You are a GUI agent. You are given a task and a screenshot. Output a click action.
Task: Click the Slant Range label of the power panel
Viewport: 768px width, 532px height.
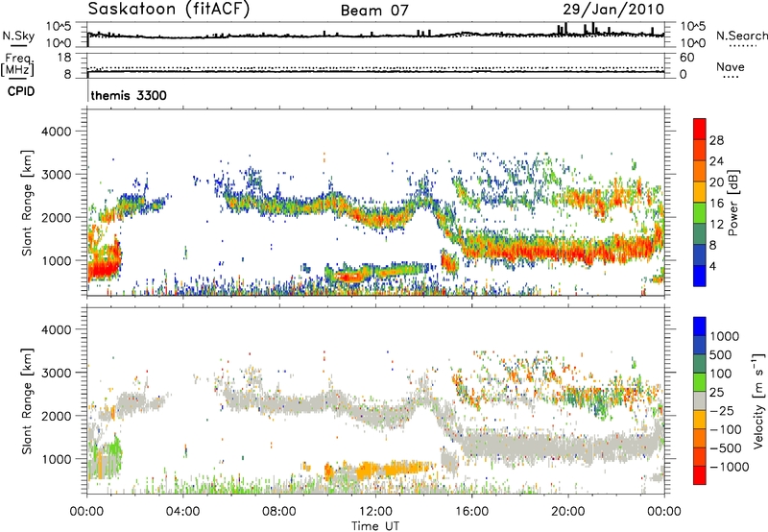(27, 203)
